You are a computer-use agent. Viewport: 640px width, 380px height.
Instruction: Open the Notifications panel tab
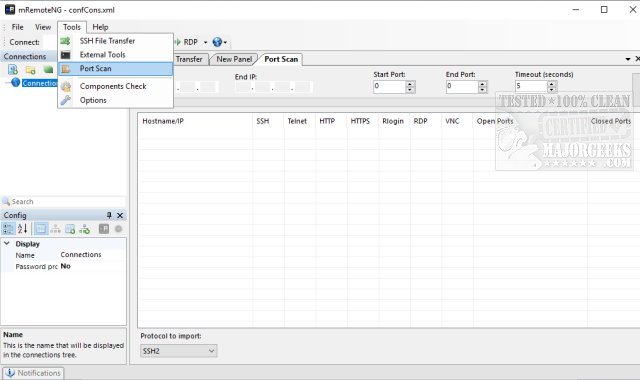33,373
